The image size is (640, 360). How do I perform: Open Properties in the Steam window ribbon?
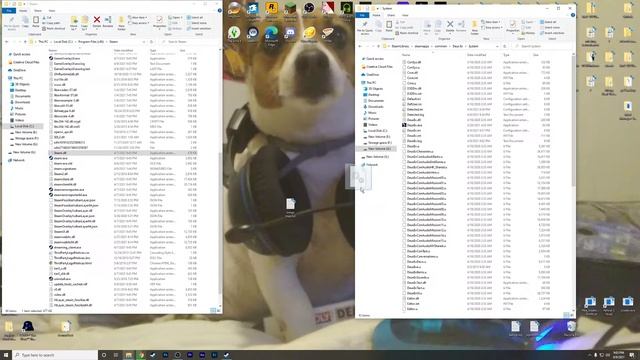pyautogui.click(x=159, y=22)
